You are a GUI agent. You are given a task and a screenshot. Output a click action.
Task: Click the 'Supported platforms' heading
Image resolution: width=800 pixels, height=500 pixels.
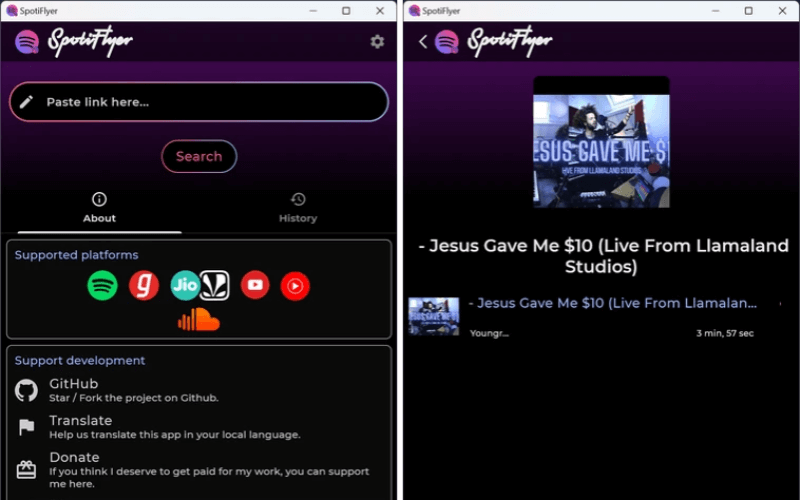pyautogui.click(x=77, y=255)
